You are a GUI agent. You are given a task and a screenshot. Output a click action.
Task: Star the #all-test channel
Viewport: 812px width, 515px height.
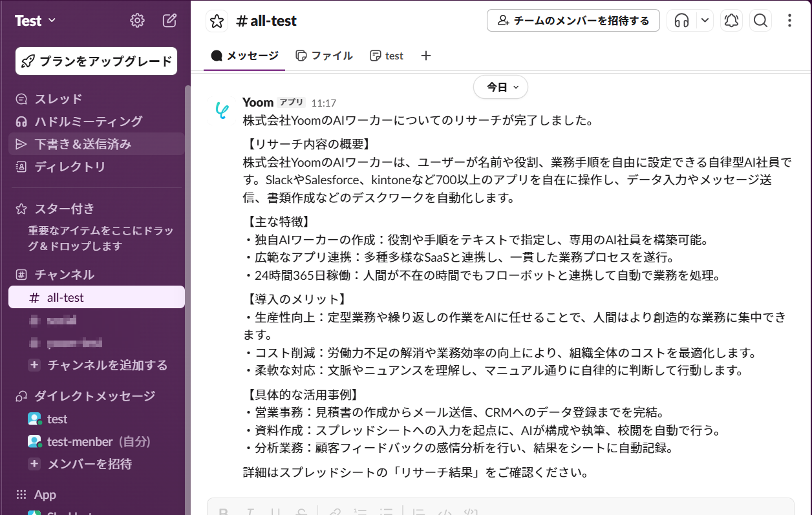pyautogui.click(x=217, y=21)
